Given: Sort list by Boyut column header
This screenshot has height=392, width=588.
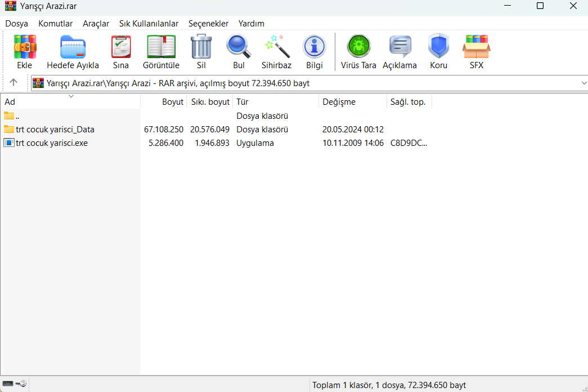Looking at the screenshot, I should click(x=163, y=102).
